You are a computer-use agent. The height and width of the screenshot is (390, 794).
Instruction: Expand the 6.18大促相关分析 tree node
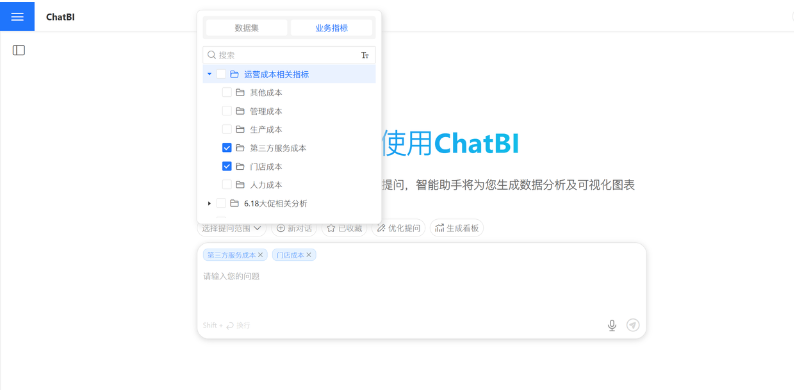[x=209, y=203]
